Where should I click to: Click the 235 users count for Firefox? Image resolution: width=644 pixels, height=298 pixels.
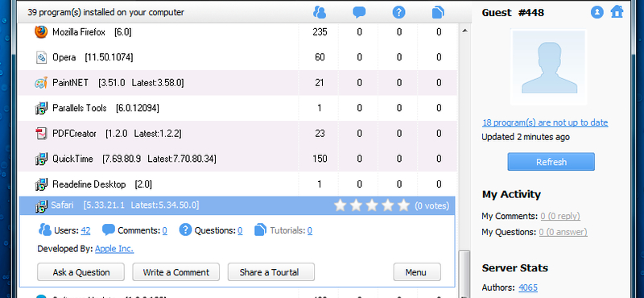click(x=320, y=31)
